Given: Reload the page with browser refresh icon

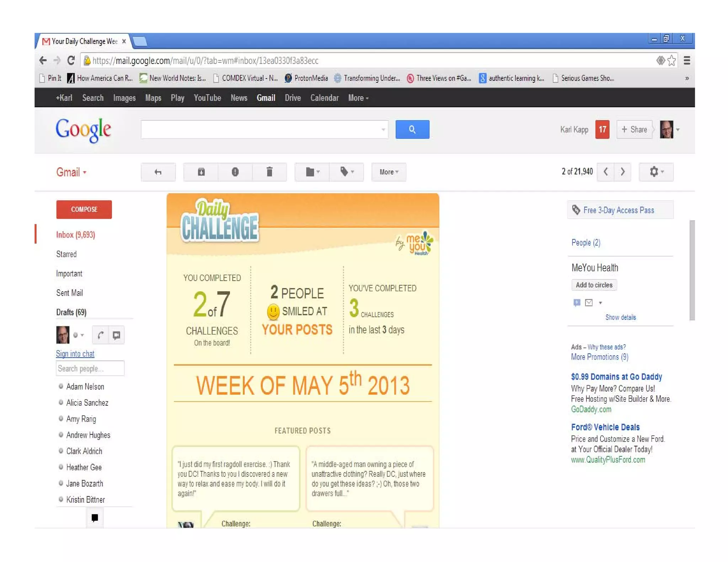Looking at the screenshot, I should coord(71,60).
